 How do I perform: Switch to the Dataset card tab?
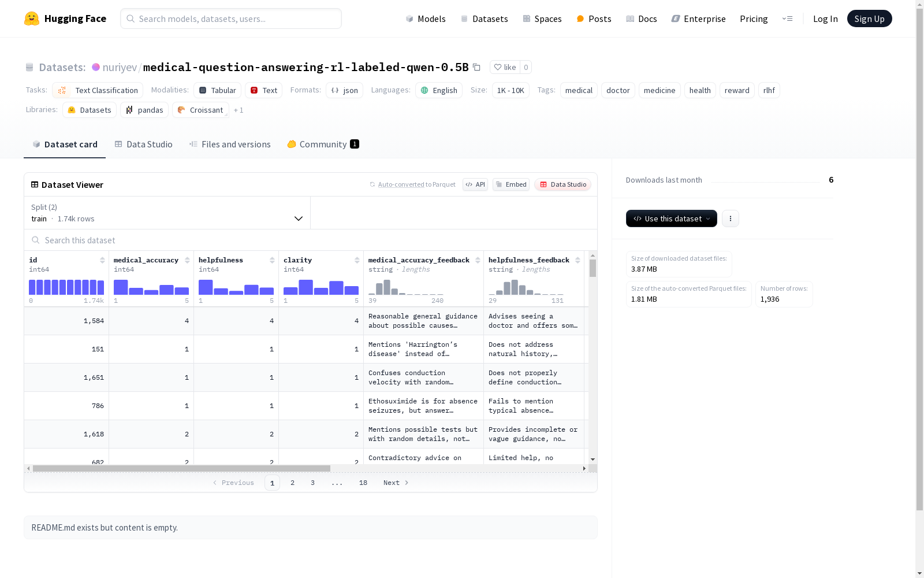pos(65,144)
